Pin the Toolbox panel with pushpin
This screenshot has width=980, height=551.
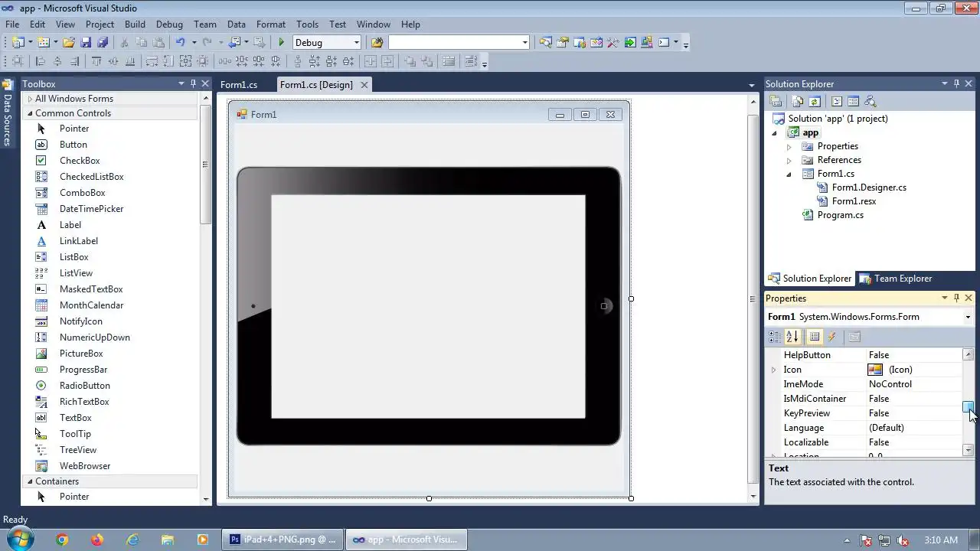pyautogui.click(x=193, y=83)
